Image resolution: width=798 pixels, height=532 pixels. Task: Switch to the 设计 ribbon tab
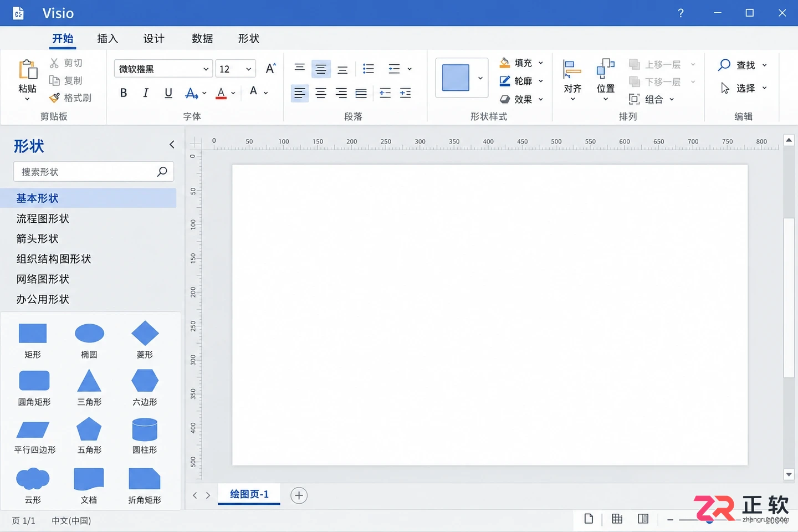pyautogui.click(x=154, y=38)
